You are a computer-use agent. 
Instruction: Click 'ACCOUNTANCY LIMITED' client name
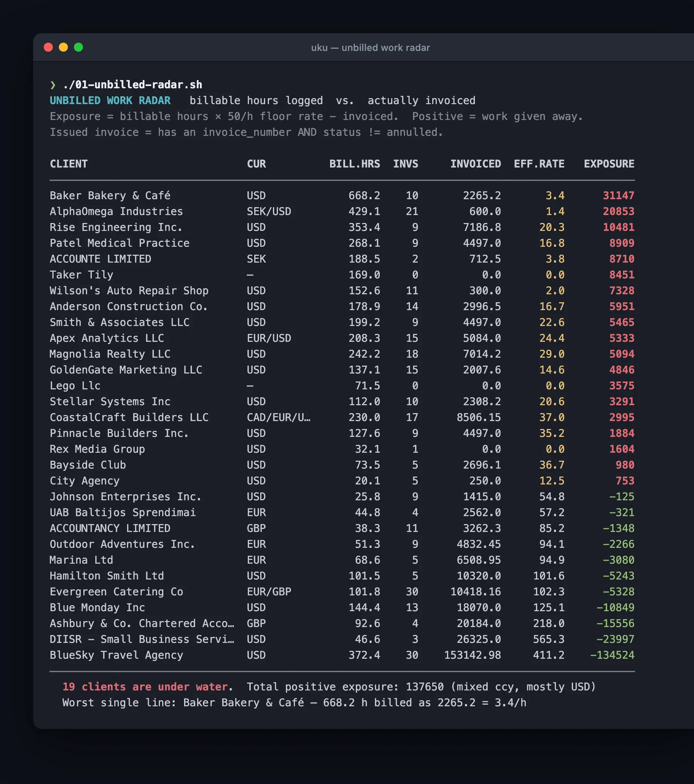click(110, 529)
